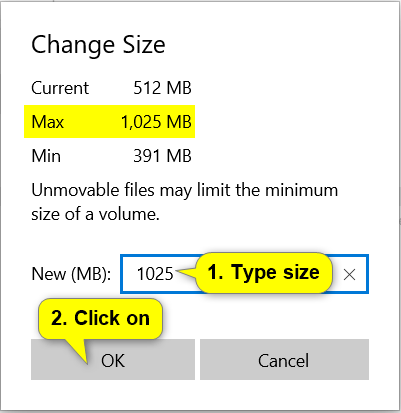Viewport: 401px width, 413px height.
Task: Select the Current label
Action: coord(60,88)
